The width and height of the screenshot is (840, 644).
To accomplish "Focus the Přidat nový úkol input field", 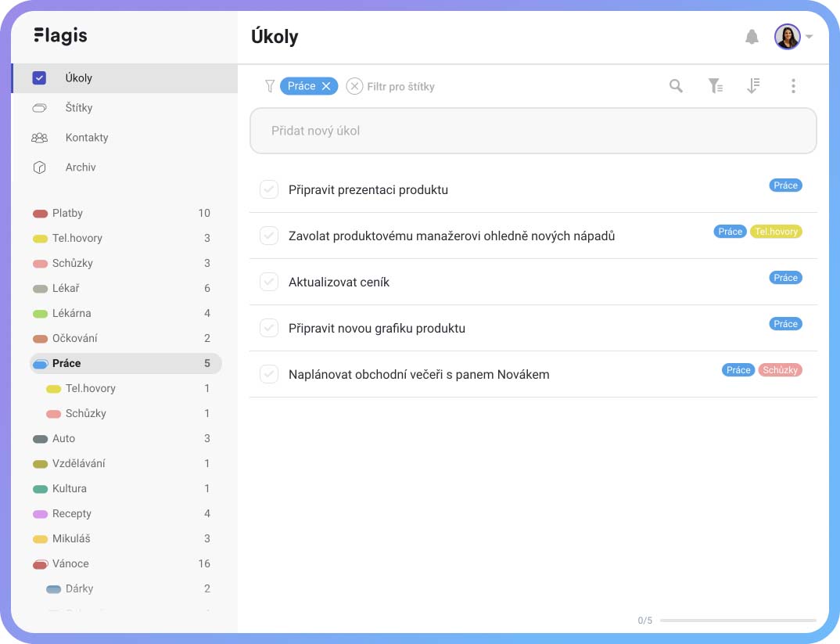I will point(533,131).
